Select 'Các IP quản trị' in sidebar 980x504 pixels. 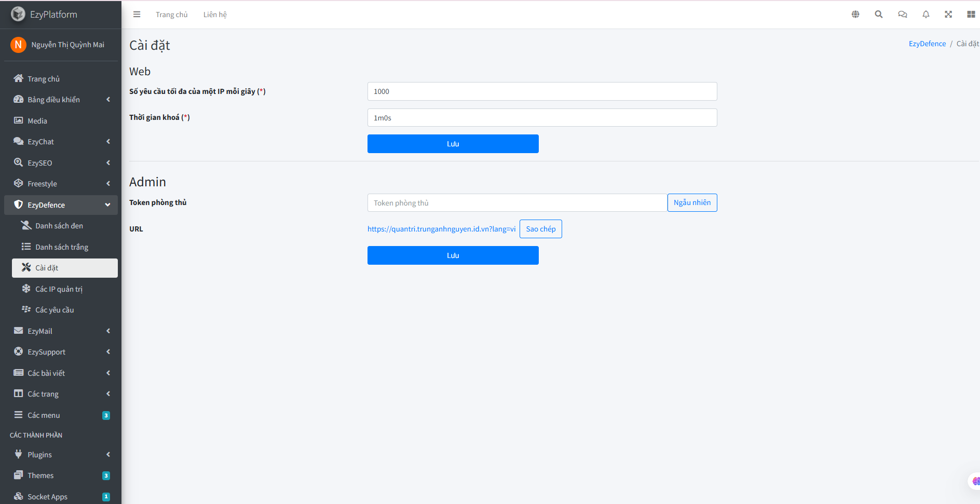pos(59,289)
